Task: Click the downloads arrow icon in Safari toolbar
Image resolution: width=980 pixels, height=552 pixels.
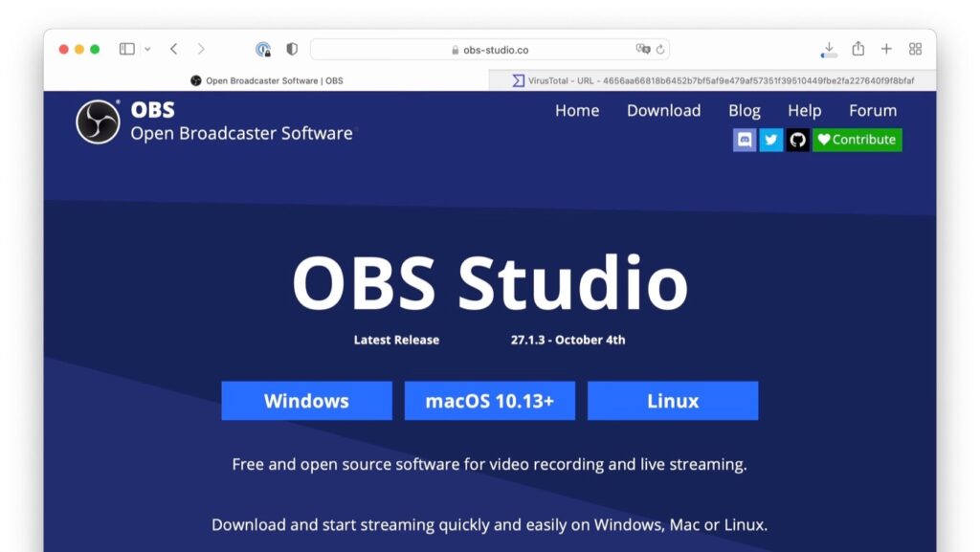Action: click(827, 48)
